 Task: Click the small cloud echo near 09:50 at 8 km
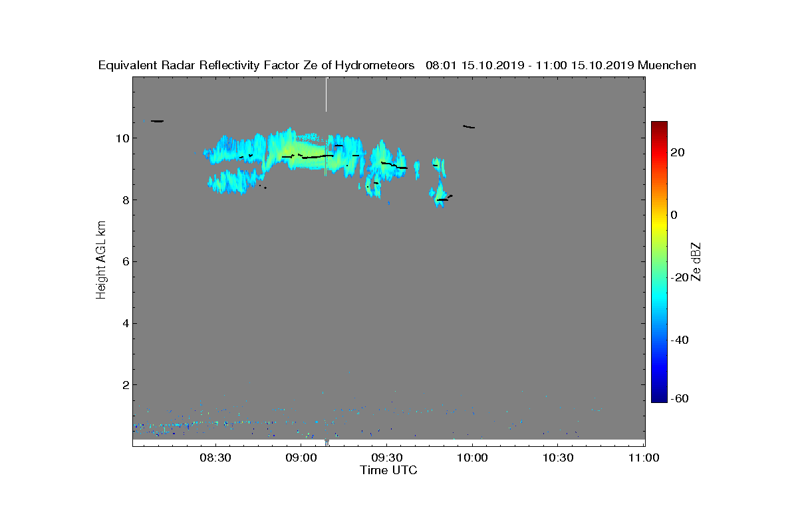(440, 195)
